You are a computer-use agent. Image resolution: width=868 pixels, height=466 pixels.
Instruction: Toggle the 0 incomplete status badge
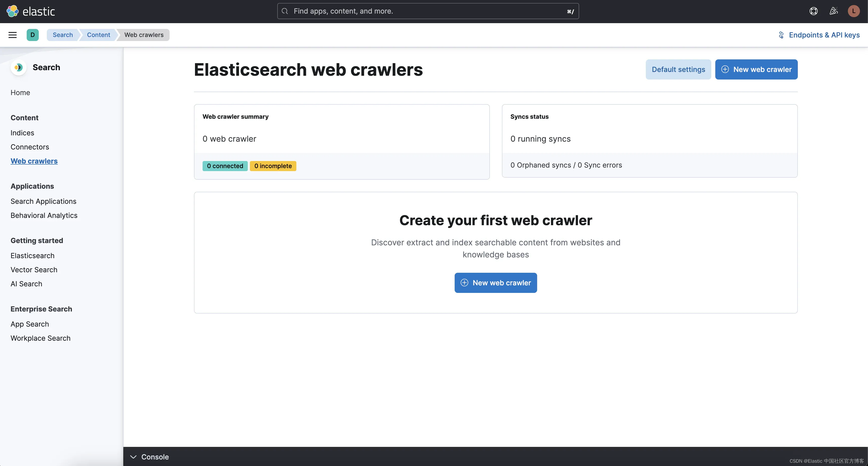pos(273,166)
